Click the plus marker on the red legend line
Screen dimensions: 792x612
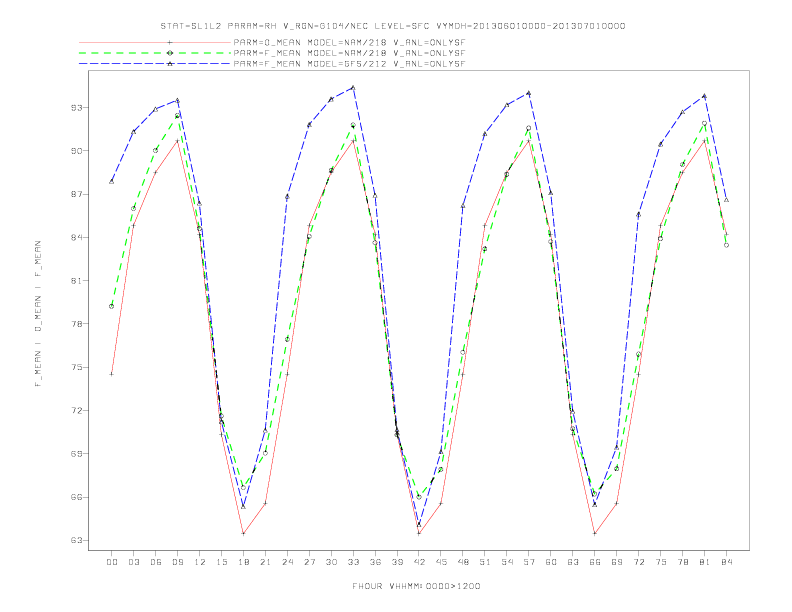pyautogui.click(x=170, y=42)
